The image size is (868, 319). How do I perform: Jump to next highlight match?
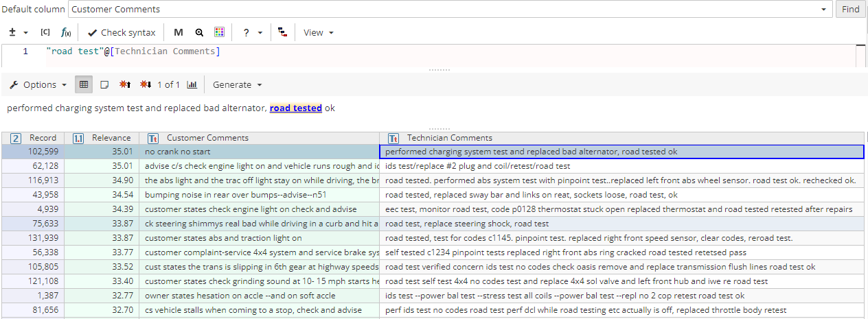point(145,84)
